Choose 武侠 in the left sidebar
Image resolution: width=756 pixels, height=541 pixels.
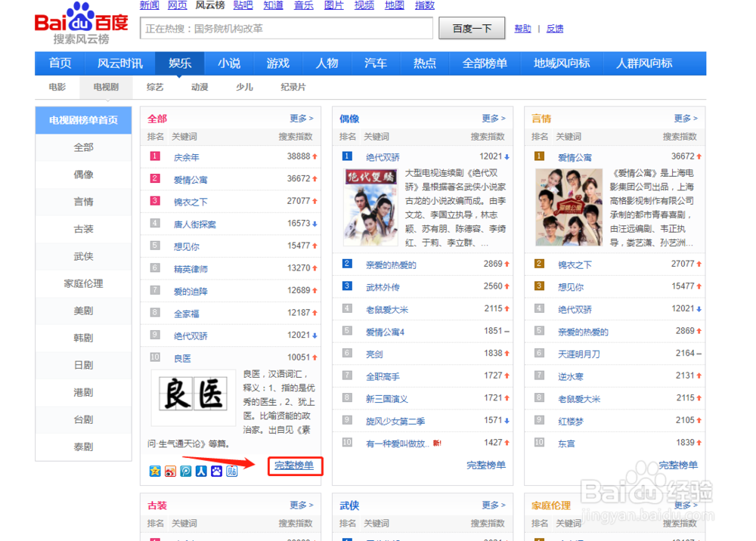click(x=83, y=256)
